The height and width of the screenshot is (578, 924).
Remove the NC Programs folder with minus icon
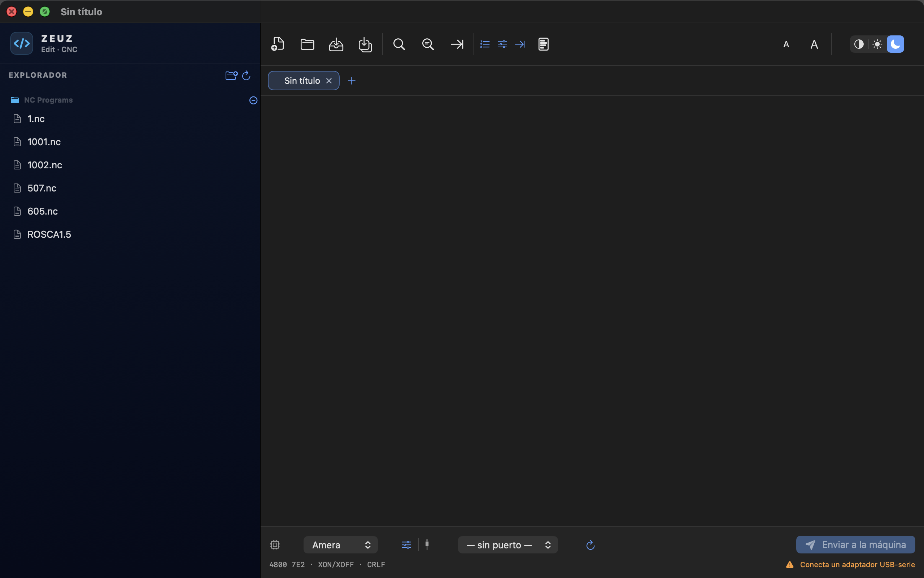[253, 100]
